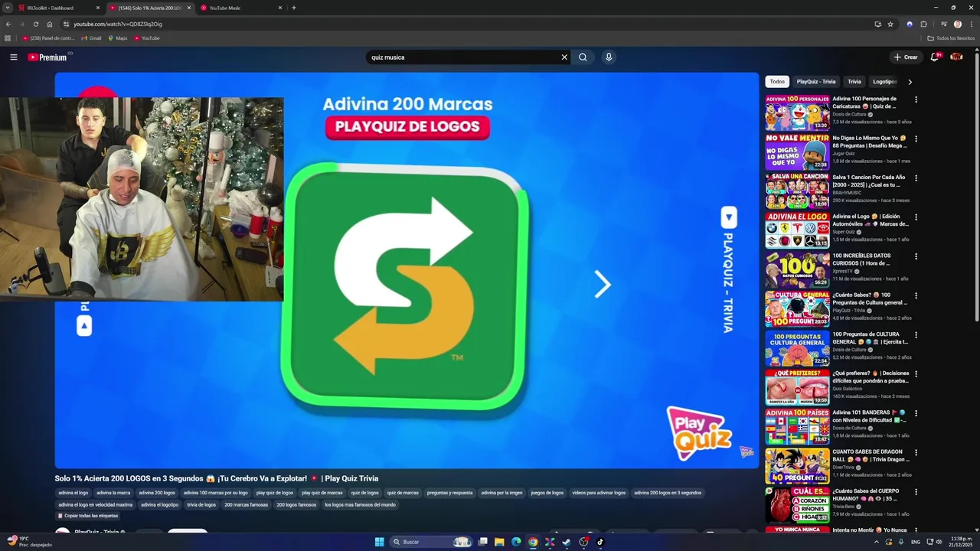Open Adivina 100 Personajes video thumbnail
Screen dimensions: 980x551
coord(797,112)
